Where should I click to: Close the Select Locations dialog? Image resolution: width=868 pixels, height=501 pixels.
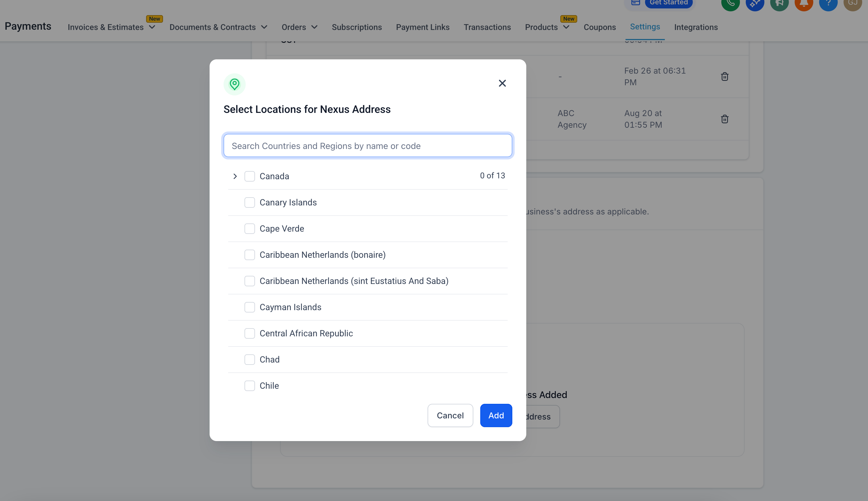pyautogui.click(x=502, y=83)
